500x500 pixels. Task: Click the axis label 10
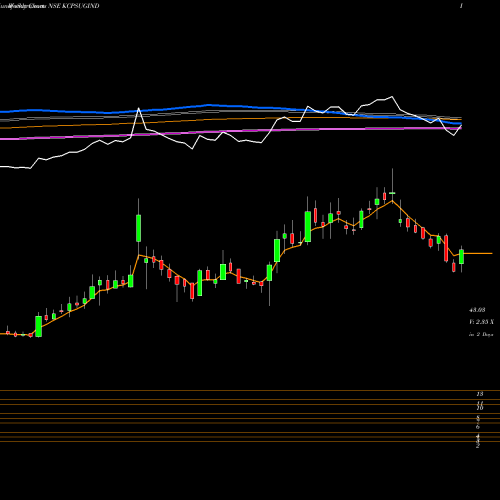pos(480,408)
